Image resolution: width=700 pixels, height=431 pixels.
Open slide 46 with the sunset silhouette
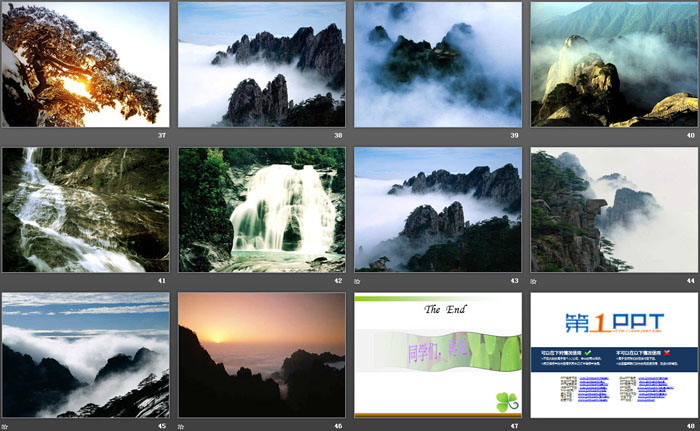(262, 355)
